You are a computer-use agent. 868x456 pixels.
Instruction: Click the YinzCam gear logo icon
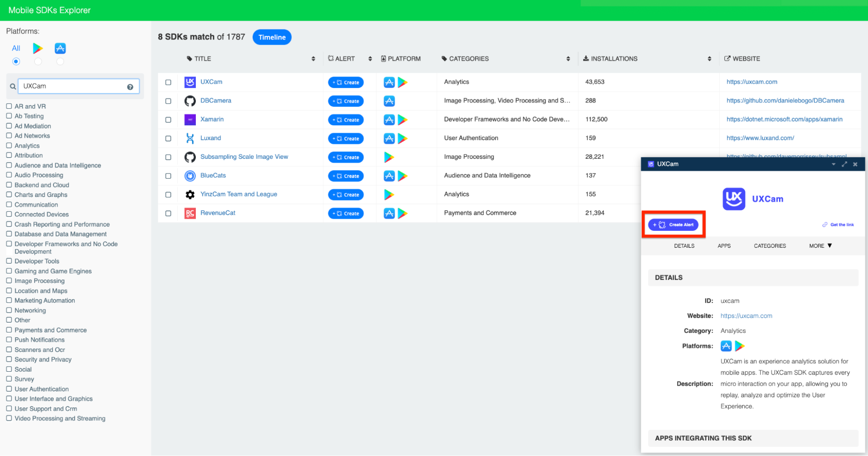pyautogui.click(x=190, y=194)
